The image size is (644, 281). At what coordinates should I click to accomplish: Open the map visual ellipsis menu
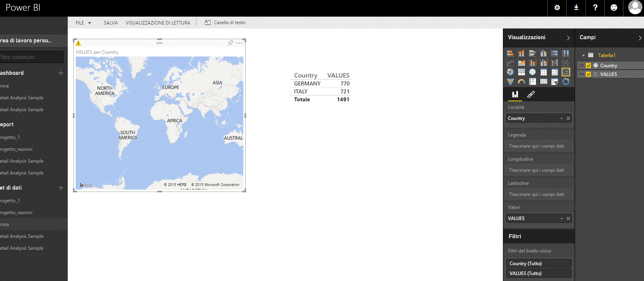click(x=239, y=43)
